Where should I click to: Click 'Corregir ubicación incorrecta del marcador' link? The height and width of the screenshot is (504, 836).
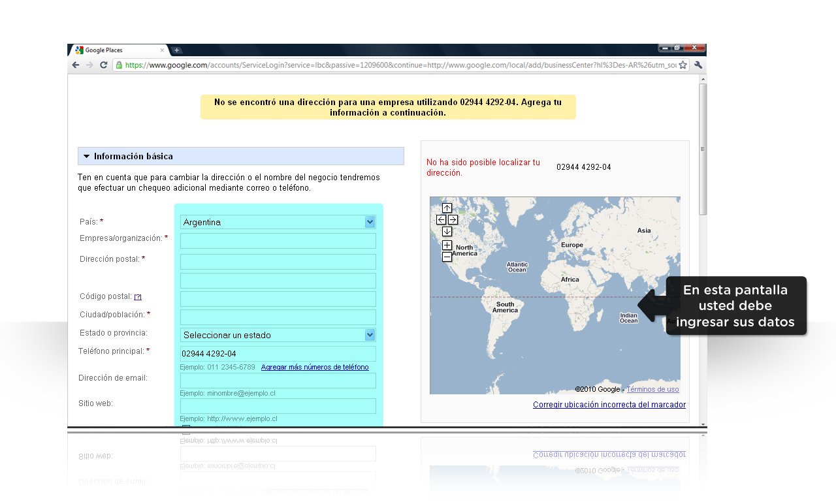pyautogui.click(x=609, y=405)
